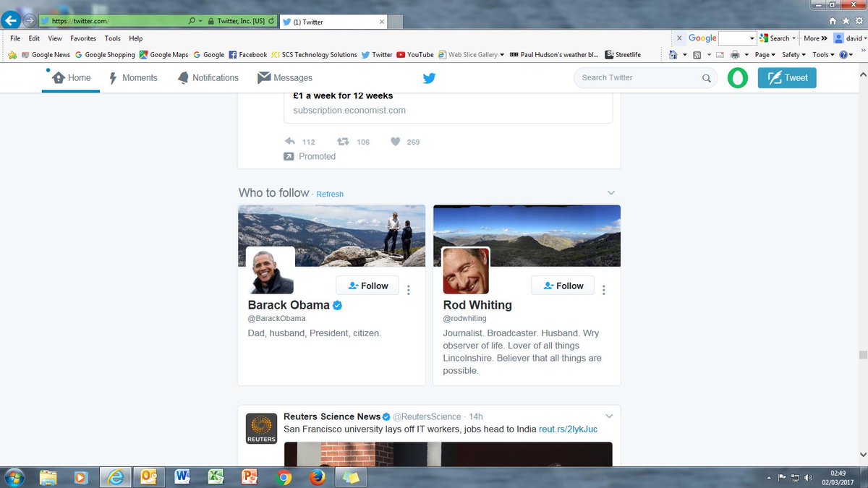Open Outlook from the taskbar
Image resolution: width=868 pixels, height=488 pixels.
[150, 476]
